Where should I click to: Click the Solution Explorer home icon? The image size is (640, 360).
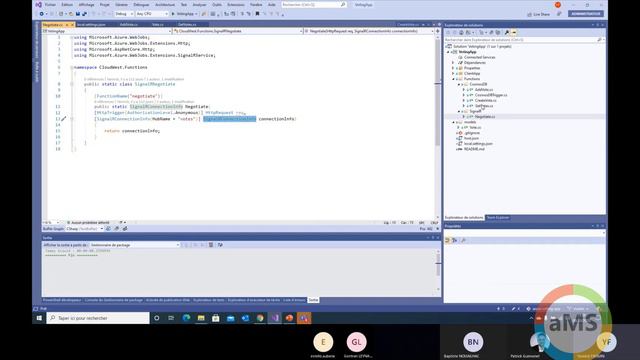click(461, 32)
